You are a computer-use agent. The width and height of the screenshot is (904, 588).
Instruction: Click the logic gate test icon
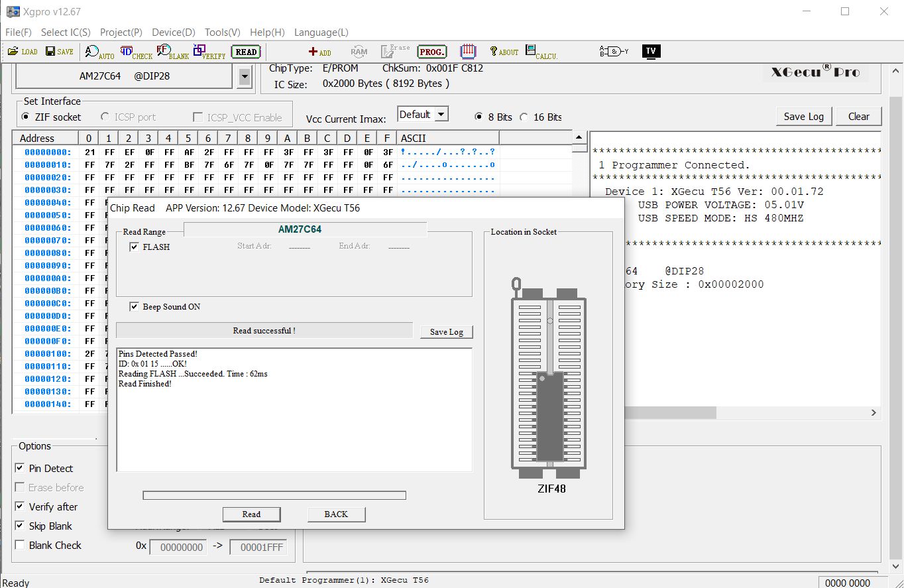click(614, 51)
